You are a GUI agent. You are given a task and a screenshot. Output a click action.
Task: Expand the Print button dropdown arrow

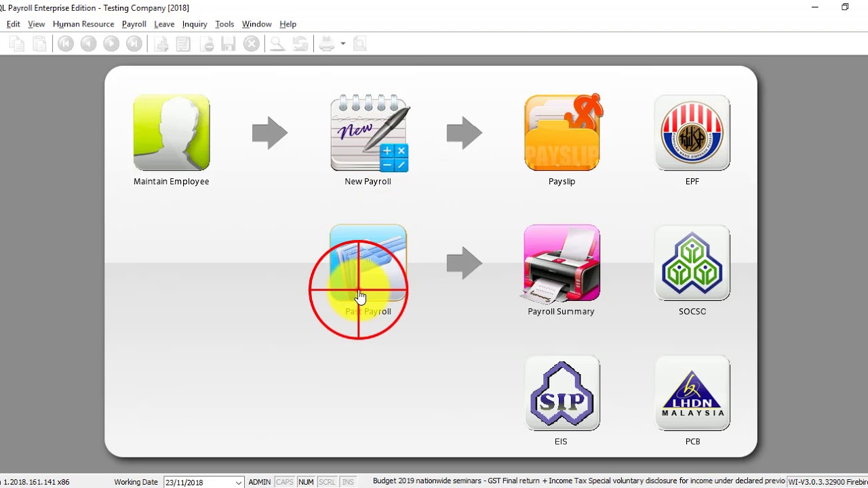[x=343, y=44]
